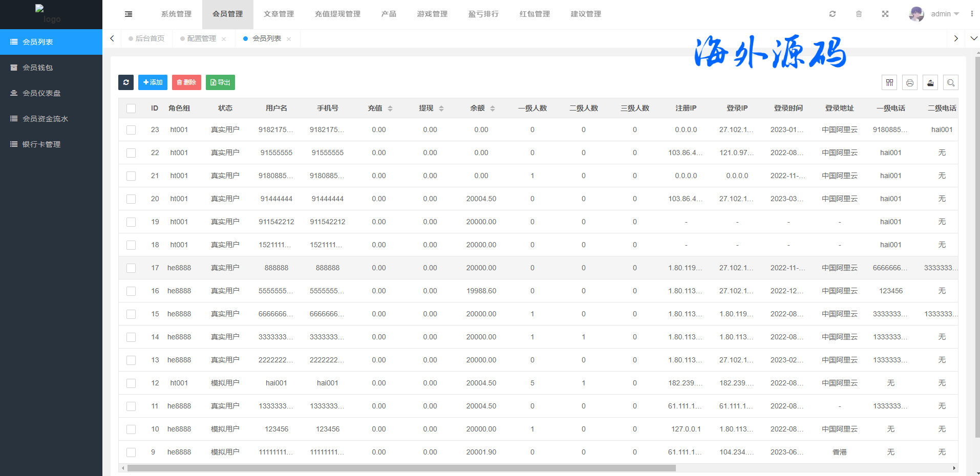The width and height of the screenshot is (980, 476).
Task: Click the trash icon to clear cache
Action: (859, 14)
